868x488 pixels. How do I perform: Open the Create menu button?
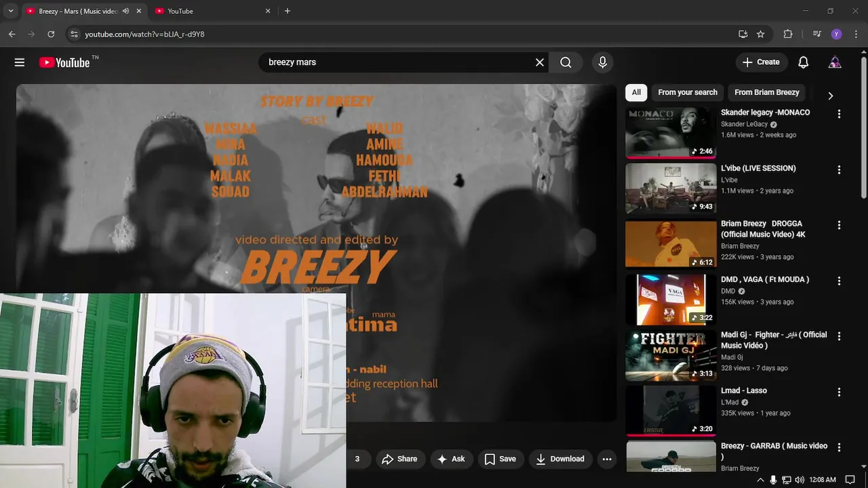point(762,62)
